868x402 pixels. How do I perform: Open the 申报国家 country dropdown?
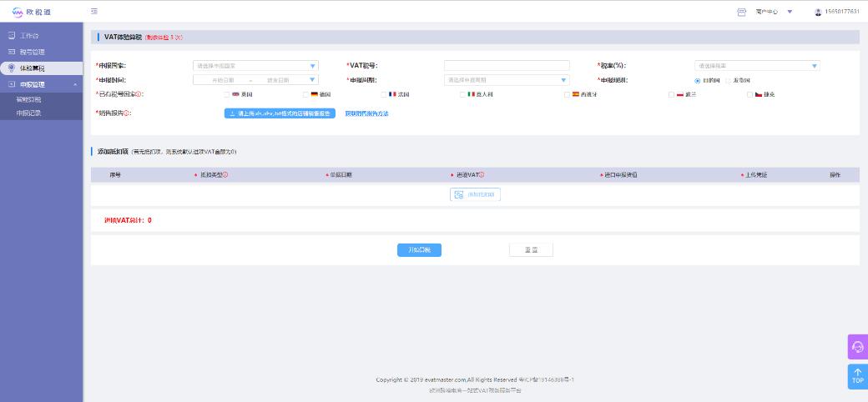click(255, 66)
